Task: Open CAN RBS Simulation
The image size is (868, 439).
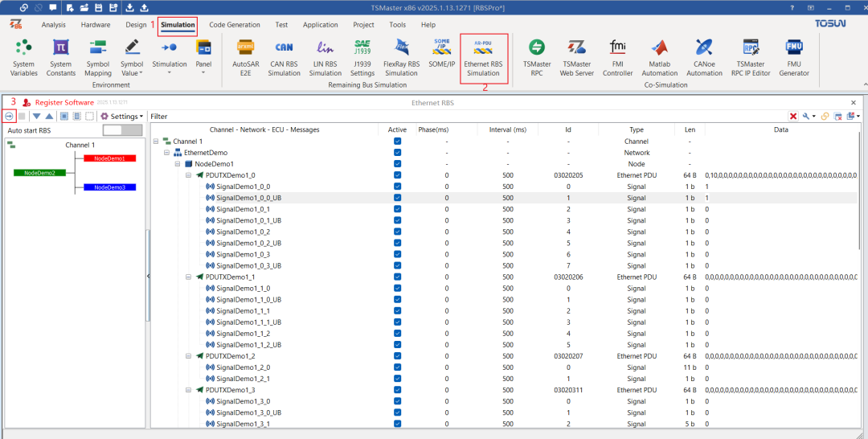Action: [x=284, y=58]
